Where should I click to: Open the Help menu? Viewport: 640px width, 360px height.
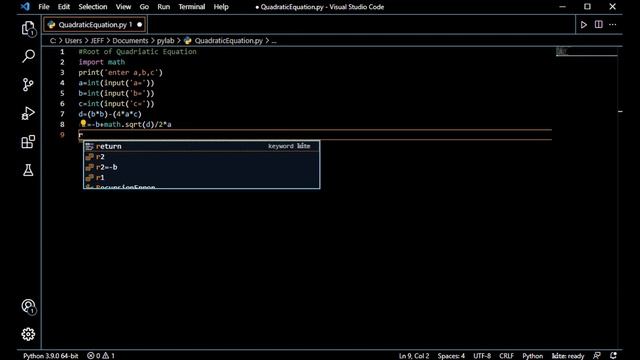pyautogui.click(x=221, y=7)
